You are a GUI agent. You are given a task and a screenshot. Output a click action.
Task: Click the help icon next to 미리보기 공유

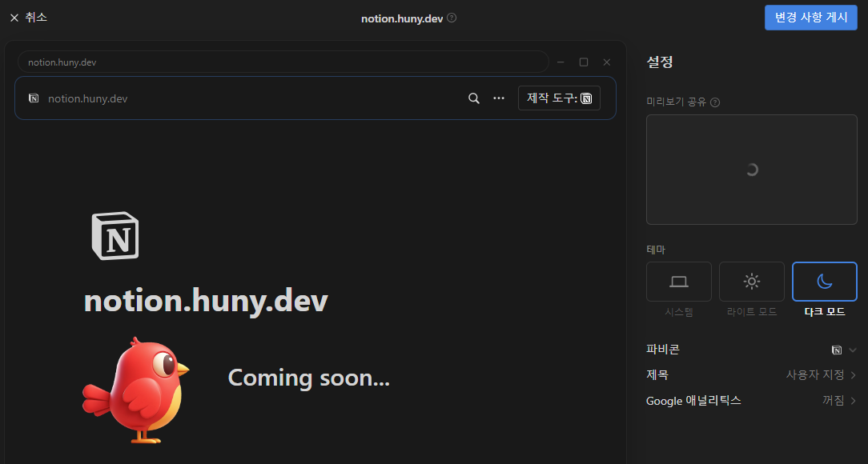tap(715, 102)
